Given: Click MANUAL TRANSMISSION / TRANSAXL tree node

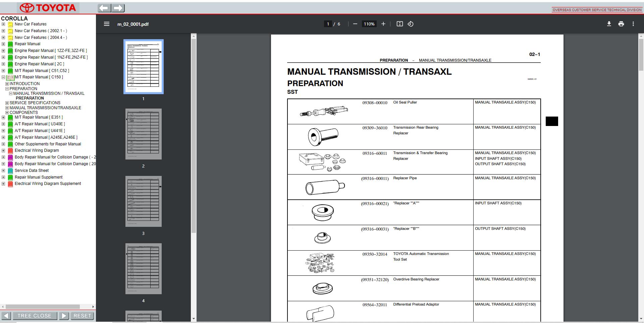Looking at the screenshot, I should point(49,93).
